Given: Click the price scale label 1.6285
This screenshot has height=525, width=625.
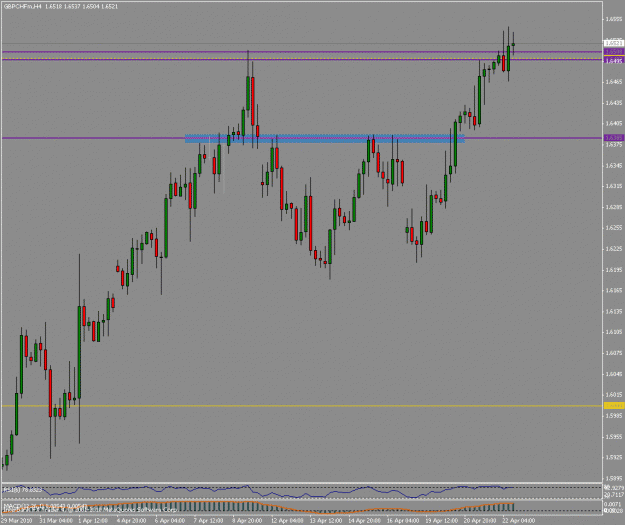Looking at the screenshot, I should pos(614,207).
